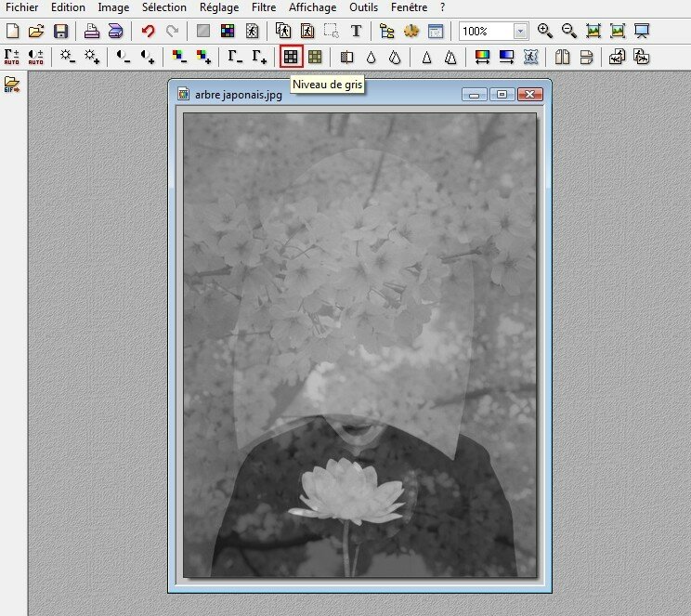Decrease colour saturation
Viewport: 691px width, 616px height.
[x=179, y=57]
